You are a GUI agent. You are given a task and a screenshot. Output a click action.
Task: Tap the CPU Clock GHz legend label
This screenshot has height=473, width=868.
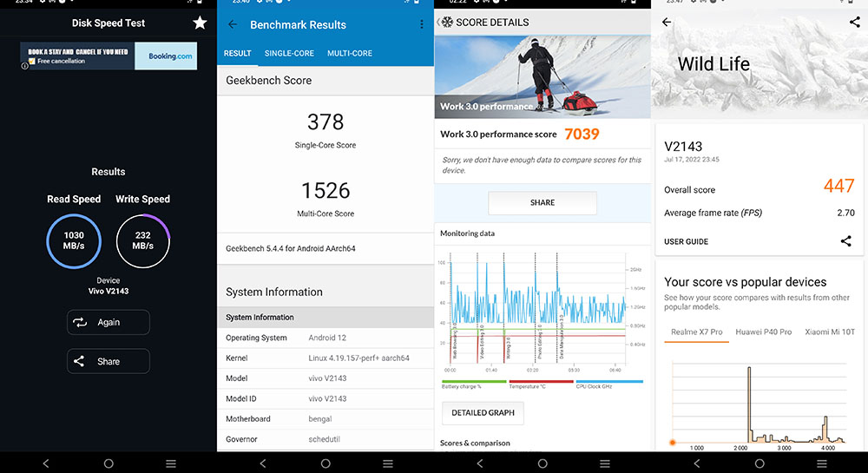pyautogui.click(x=594, y=386)
